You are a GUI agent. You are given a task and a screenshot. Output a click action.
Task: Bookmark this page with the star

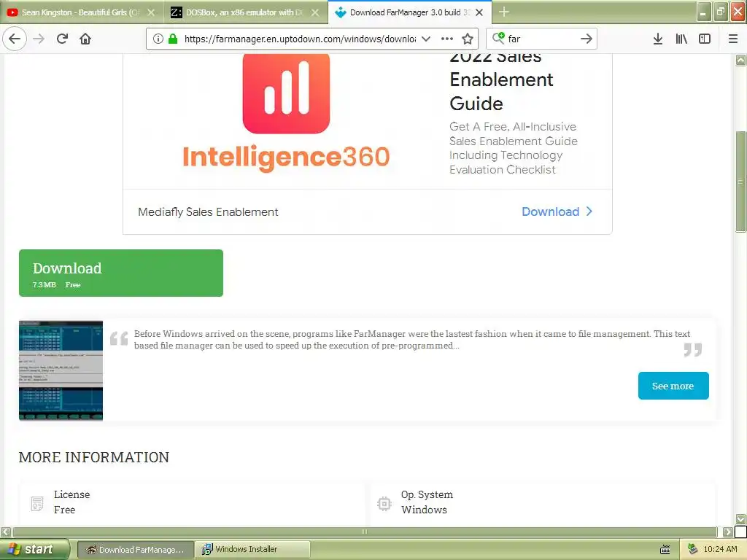(468, 39)
